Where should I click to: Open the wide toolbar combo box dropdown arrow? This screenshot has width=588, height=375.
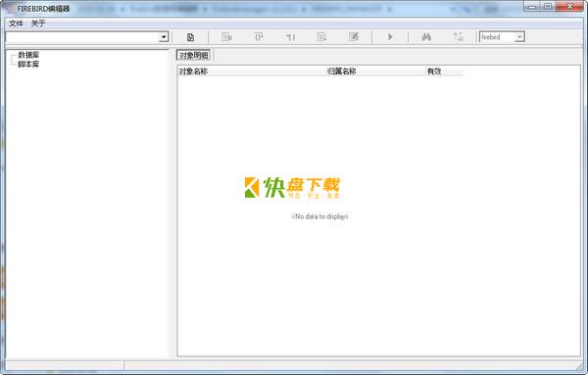(x=164, y=37)
